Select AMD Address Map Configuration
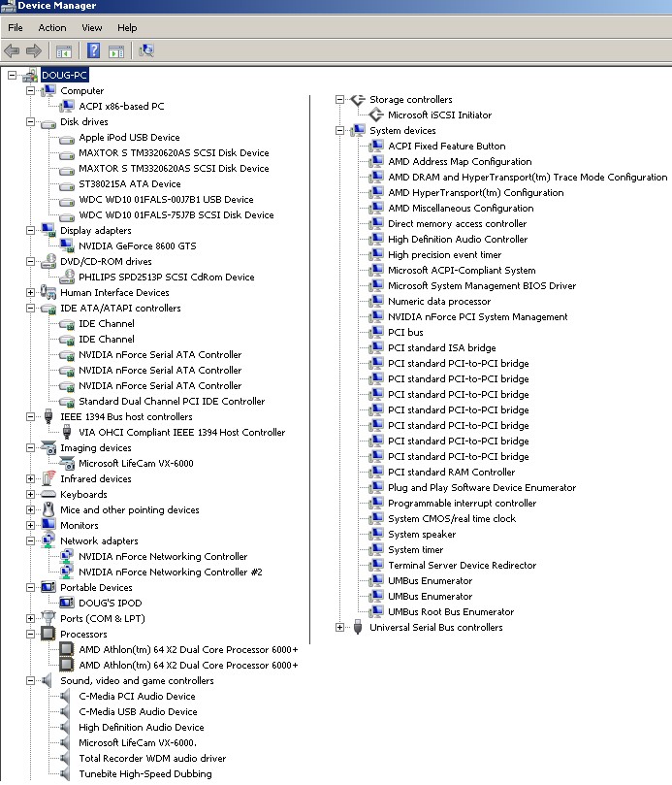This screenshot has width=672, height=785. (460, 161)
